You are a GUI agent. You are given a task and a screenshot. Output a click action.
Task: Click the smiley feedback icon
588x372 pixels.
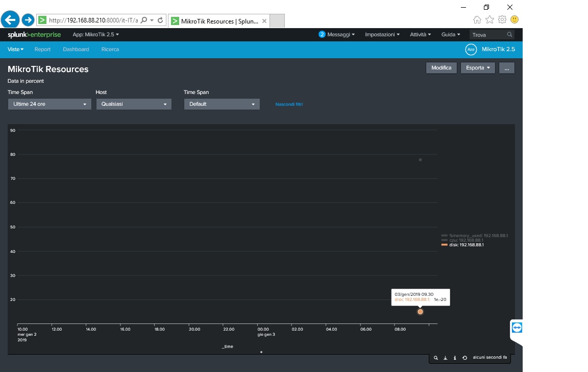[514, 19]
